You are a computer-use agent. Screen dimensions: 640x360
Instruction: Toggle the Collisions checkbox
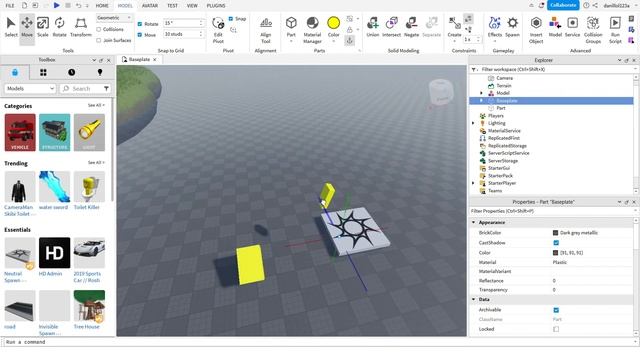(99, 29)
